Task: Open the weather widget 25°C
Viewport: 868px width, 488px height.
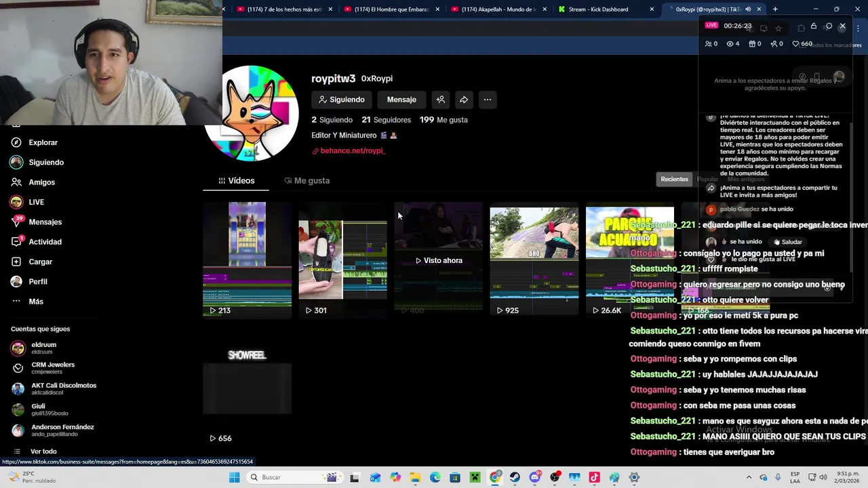Action: click(x=31, y=477)
